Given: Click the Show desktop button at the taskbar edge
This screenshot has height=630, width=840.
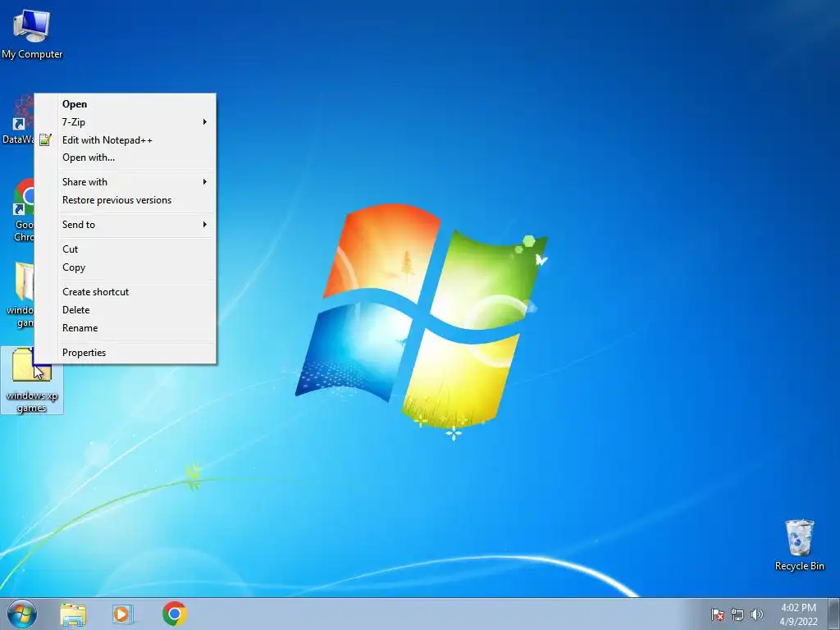Looking at the screenshot, I should pos(834,614).
